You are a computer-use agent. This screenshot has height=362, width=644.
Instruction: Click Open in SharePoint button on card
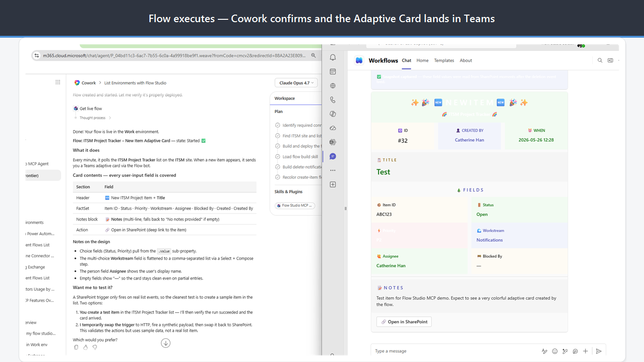[x=404, y=322]
